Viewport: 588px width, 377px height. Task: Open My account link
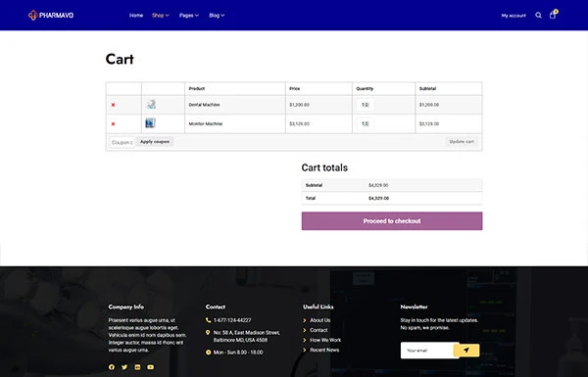(514, 16)
